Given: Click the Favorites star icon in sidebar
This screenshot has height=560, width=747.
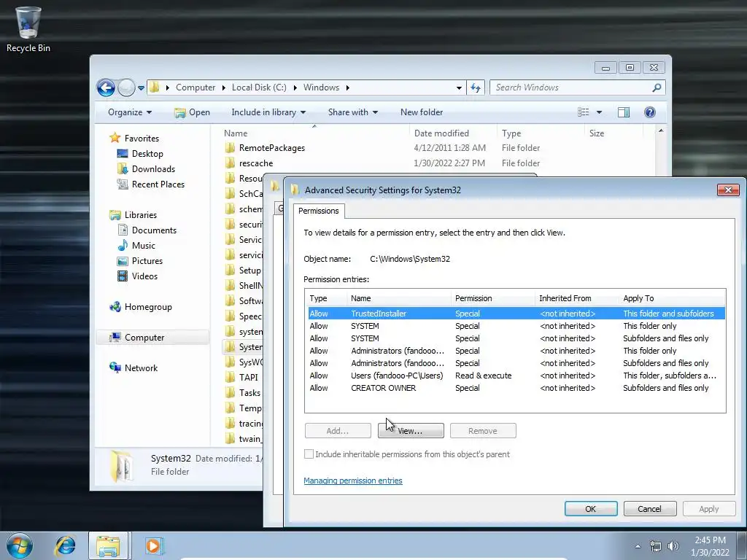Looking at the screenshot, I should pyautogui.click(x=115, y=138).
